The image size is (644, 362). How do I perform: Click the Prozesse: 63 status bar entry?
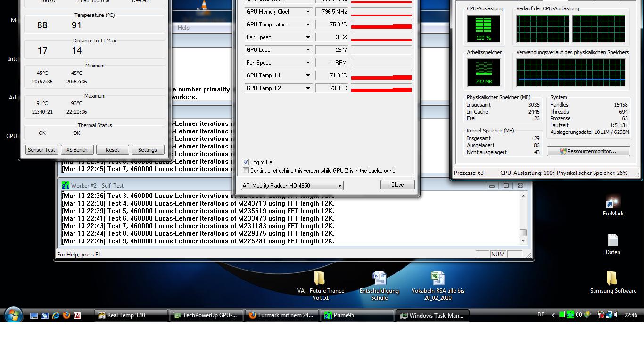point(469,173)
